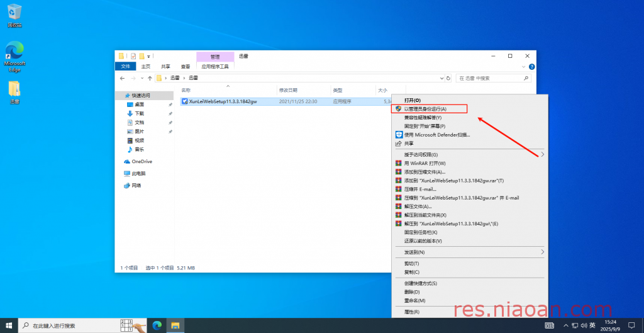644x333 pixels.
Task: Refresh the folder view
Action: 448,78
